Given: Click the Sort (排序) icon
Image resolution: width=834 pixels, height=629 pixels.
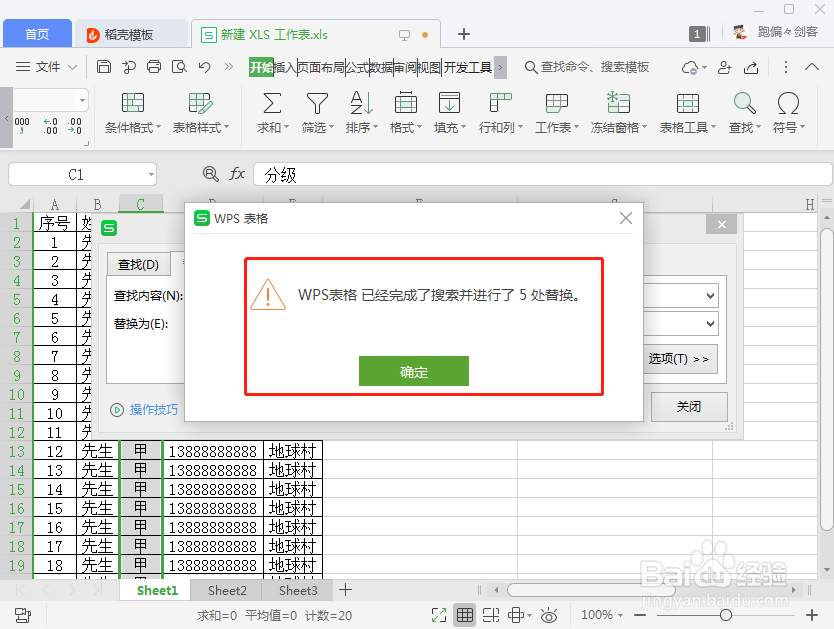Looking at the screenshot, I should 361,103.
